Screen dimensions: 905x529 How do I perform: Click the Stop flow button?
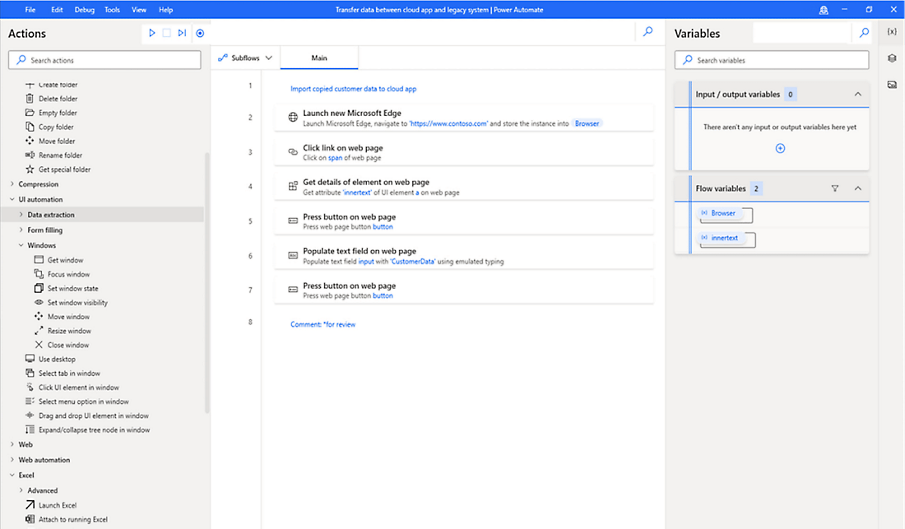click(167, 33)
